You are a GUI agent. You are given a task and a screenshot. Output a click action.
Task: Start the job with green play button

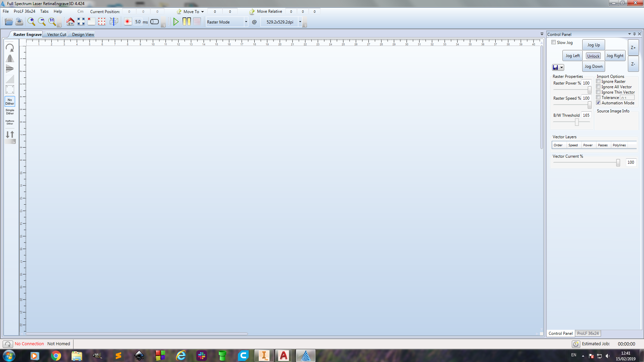point(176,22)
